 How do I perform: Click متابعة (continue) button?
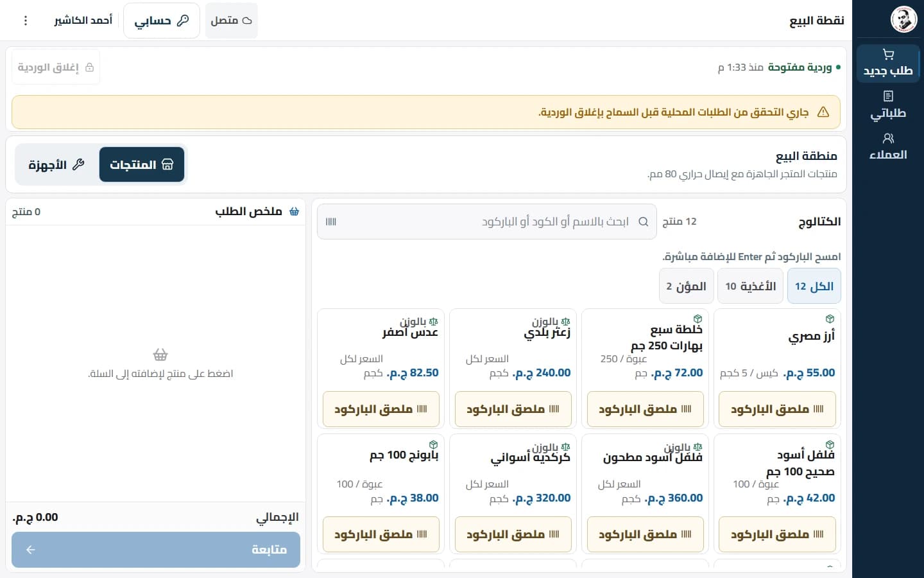click(x=156, y=550)
